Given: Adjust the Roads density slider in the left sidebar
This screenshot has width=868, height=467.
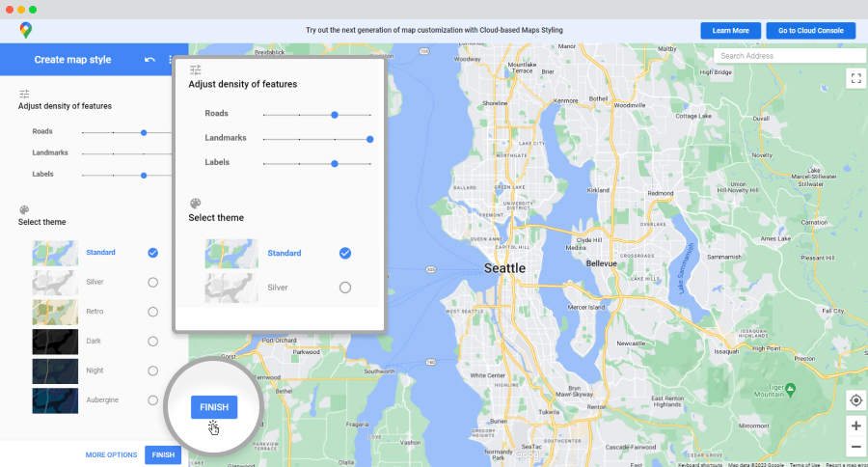Looking at the screenshot, I should [x=144, y=133].
